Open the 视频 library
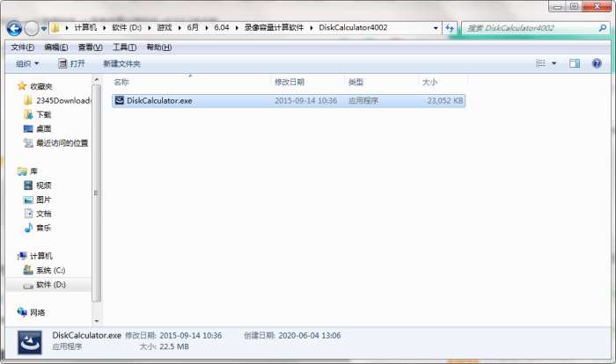The width and height of the screenshot is (616, 364). point(44,186)
